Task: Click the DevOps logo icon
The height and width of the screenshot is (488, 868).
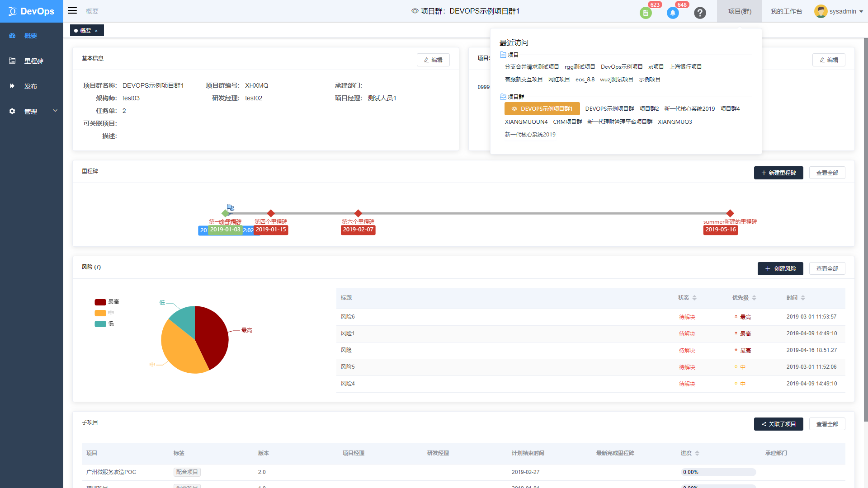Action: (13, 11)
